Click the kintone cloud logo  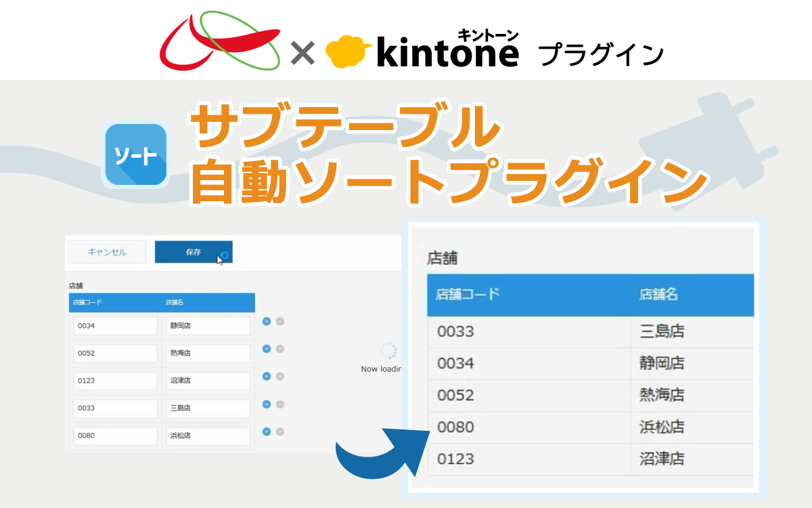(348, 52)
